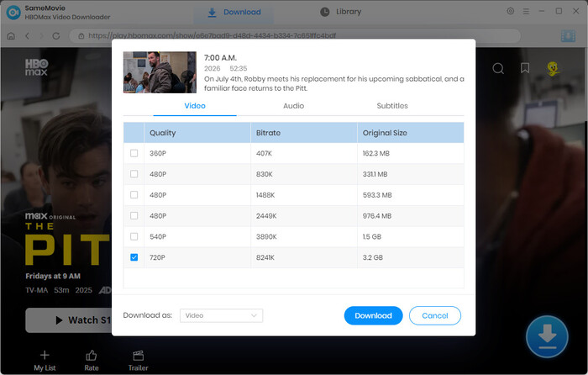This screenshot has width=588, height=375.
Task: Click the HBO Max search magnifier icon
Action: coord(498,69)
